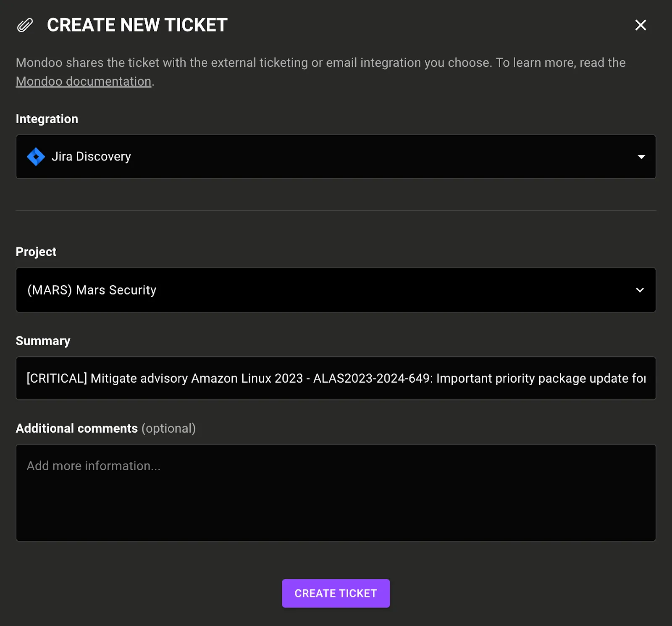Screen dimensions: 672x626
Task: Click the Additional comments (optional) label
Action: point(106,428)
